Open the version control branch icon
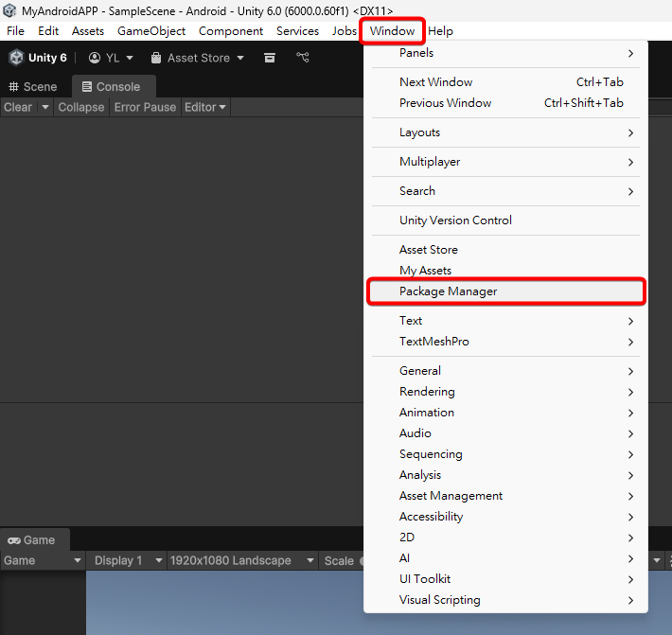Image resolution: width=672 pixels, height=635 pixels. coord(303,58)
